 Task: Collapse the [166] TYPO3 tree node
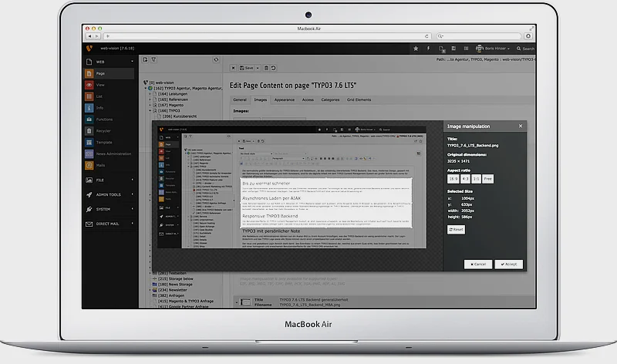pyautogui.click(x=150, y=110)
